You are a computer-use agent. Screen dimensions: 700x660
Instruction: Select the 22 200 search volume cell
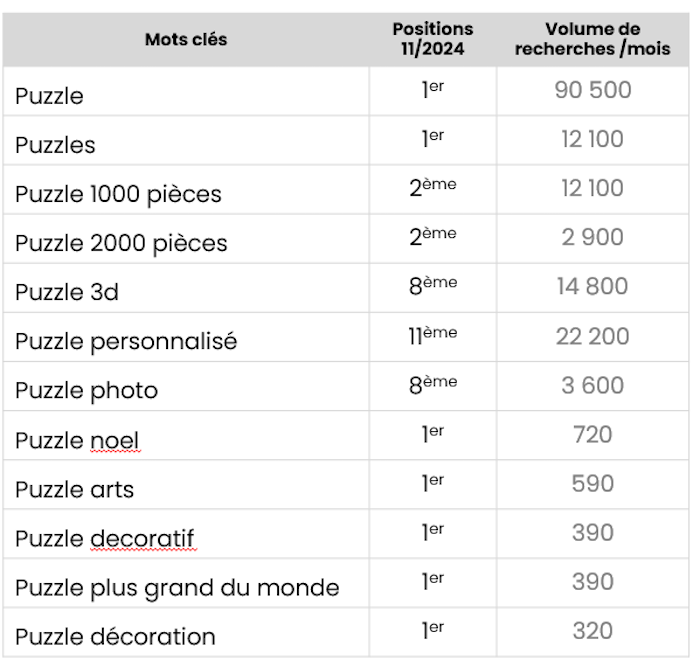tap(593, 336)
